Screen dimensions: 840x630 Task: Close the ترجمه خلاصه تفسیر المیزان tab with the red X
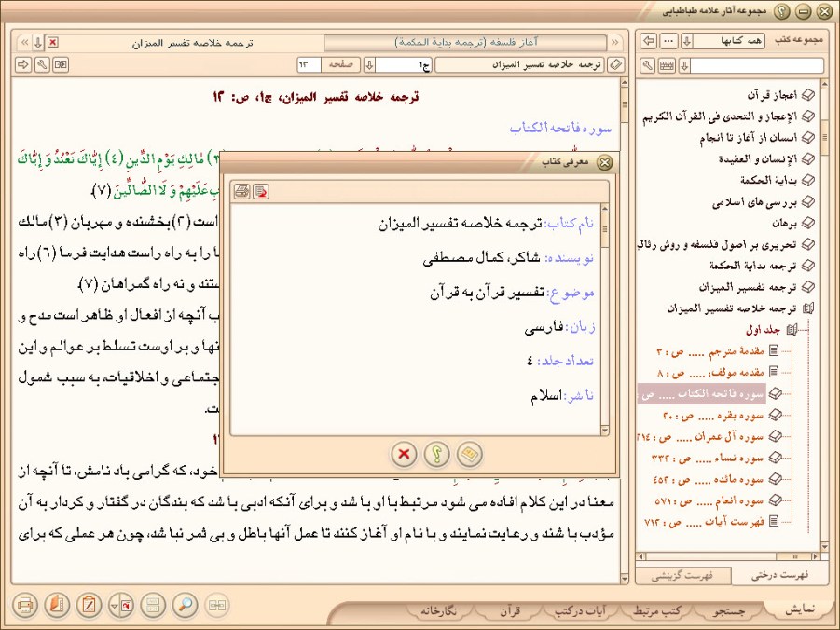click(52, 42)
